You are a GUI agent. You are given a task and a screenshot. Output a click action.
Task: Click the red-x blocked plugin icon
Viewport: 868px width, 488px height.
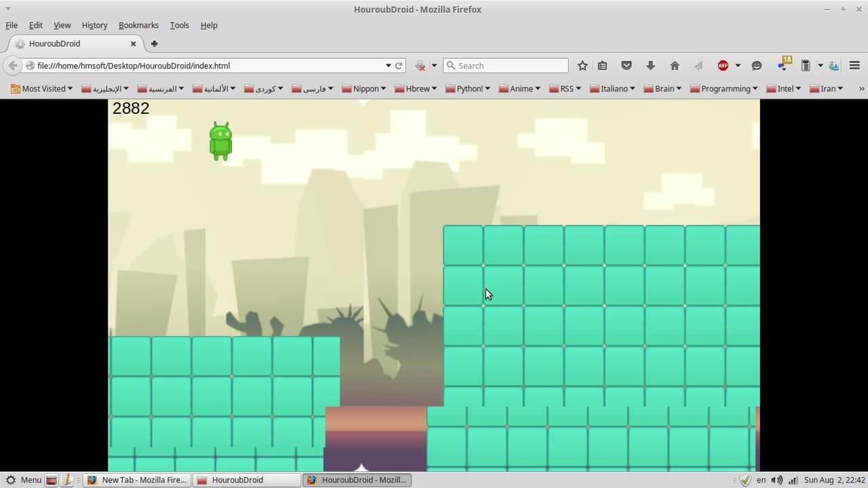pyautogui.click(x=420, y=66)
